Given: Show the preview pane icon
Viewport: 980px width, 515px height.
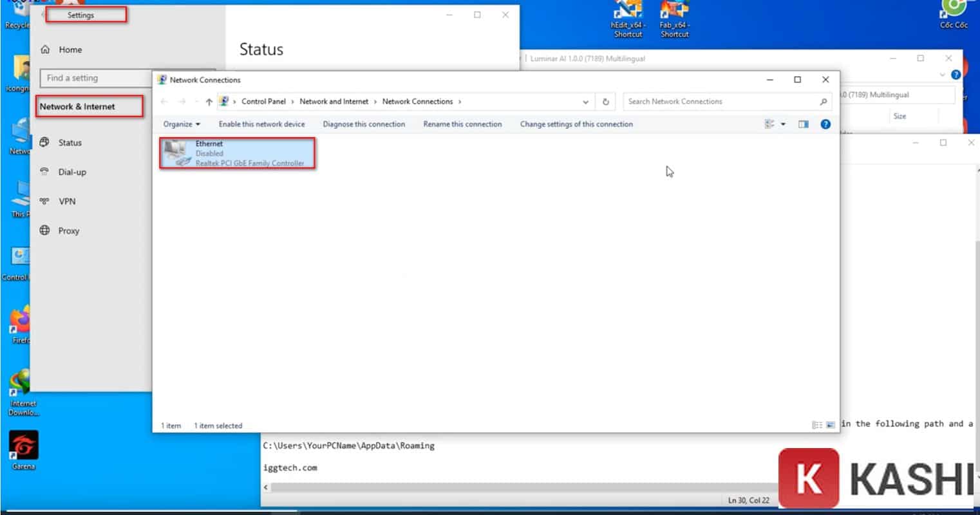Looking at the screenshot, I should click(x=803, y=124).
